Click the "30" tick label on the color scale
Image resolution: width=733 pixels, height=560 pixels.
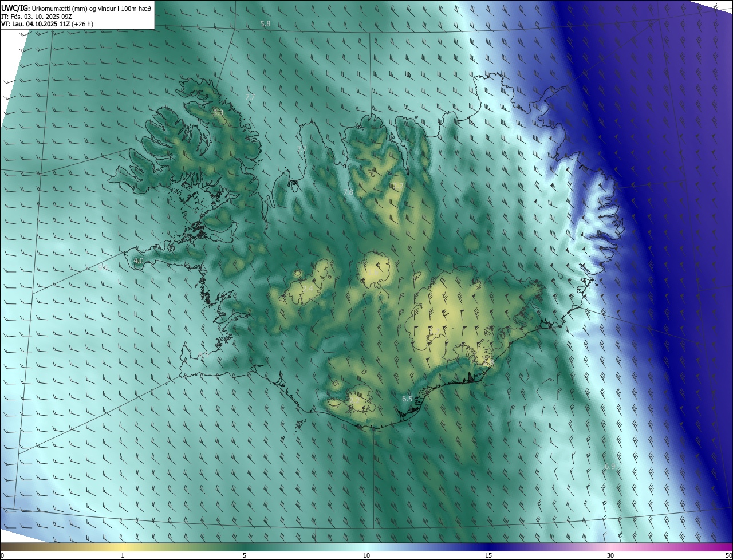[610, 556]
